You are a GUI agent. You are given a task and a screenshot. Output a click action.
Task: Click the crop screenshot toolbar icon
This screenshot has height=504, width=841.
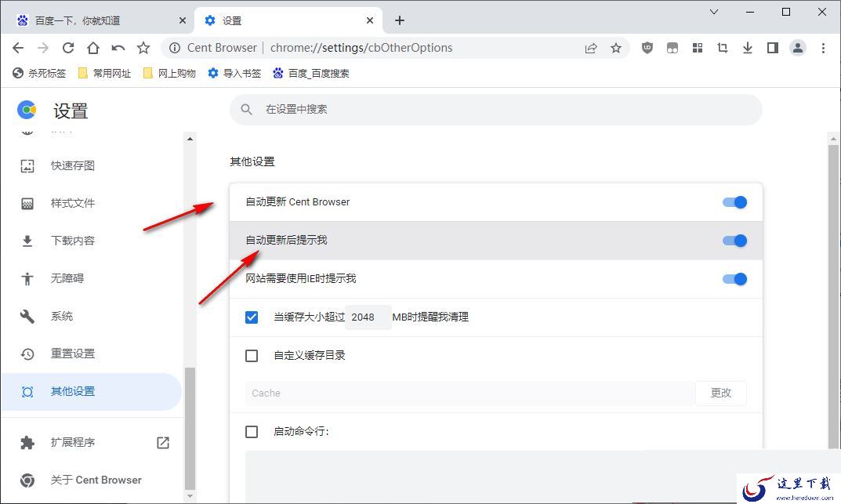click(x=723, y=48)
